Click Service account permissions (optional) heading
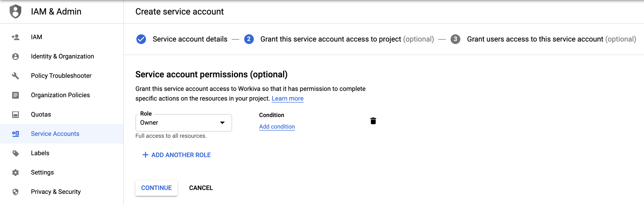The image size is (644, 205). [x=211, y=74]
